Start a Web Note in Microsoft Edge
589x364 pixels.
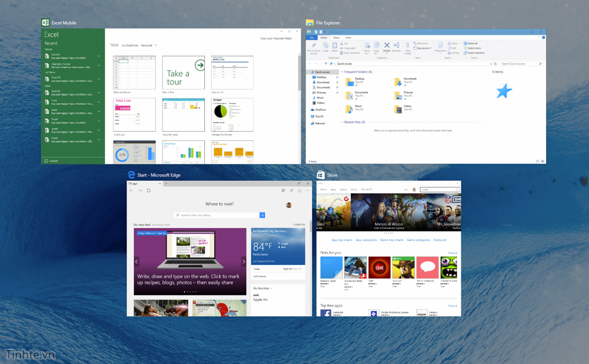(x=292, y=191)
